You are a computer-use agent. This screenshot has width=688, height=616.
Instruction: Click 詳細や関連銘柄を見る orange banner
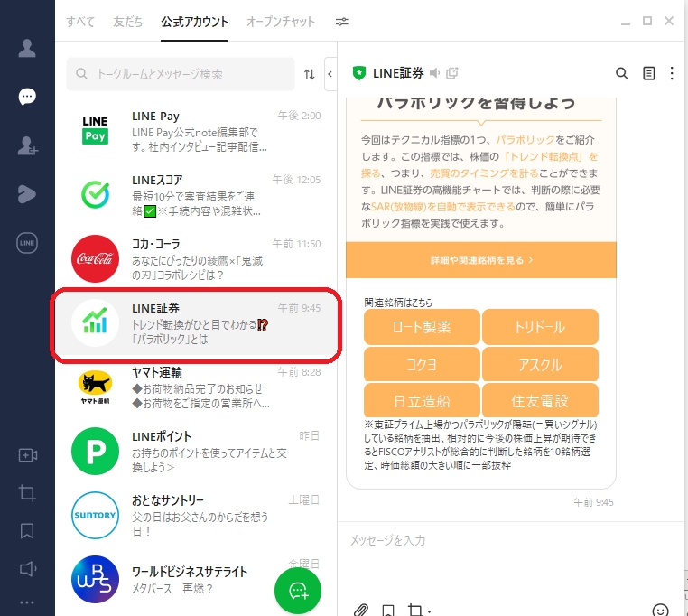pyautogui.click(x=481, y=260)
